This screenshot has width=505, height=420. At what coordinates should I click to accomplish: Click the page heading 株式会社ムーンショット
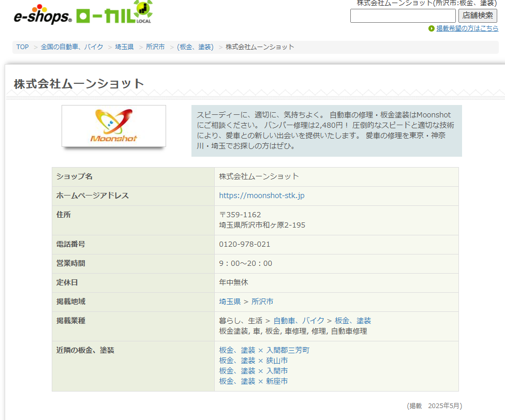[79, 84]
